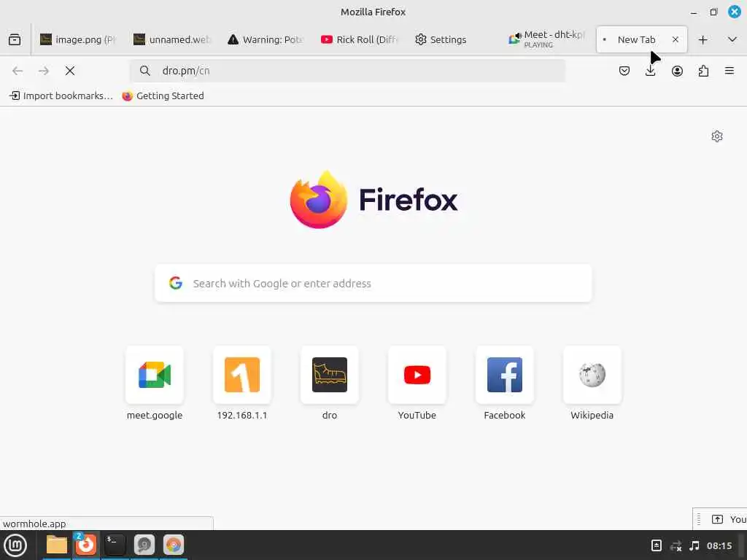Click the address bar showing dro.pm/cn
This screenshot has width=747, height=560.
(348, 71)
